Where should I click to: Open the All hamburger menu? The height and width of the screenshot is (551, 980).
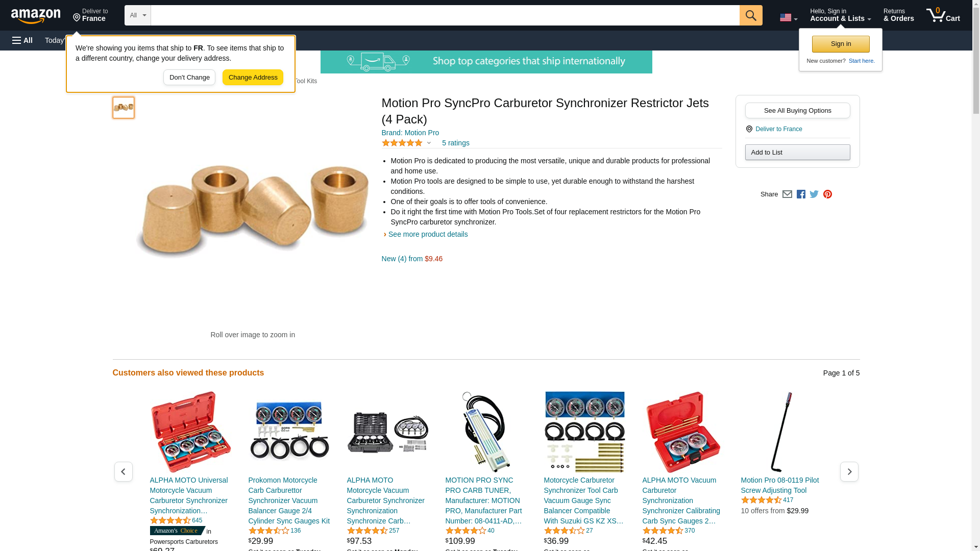[22, 40]
